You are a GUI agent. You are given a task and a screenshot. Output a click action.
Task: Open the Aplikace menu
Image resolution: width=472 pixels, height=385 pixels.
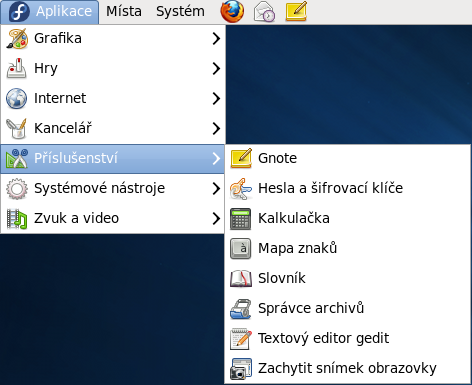pyautogui.click(x=50, y=12)
